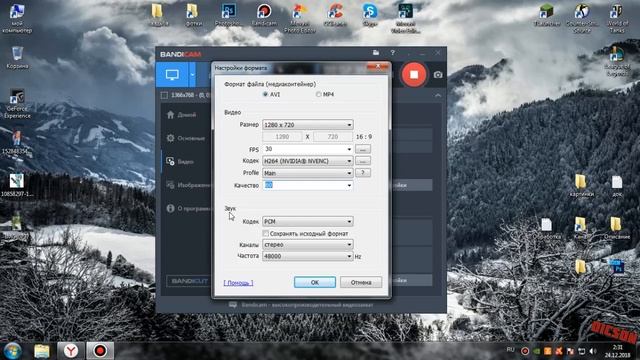Viewport: 640px width, 360px height.
Task: Open the Skype desktop shortcut
Action: coord(370,15)
